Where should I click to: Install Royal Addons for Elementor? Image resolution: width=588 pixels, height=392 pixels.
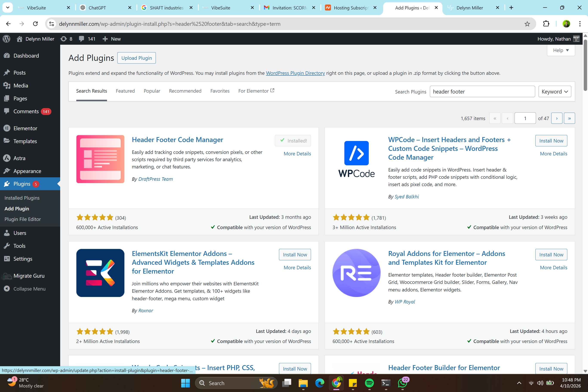[551, 255]
